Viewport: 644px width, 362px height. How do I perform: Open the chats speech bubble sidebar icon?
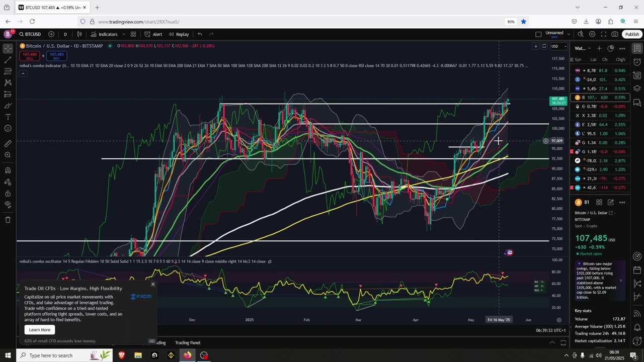pos(637,103)
